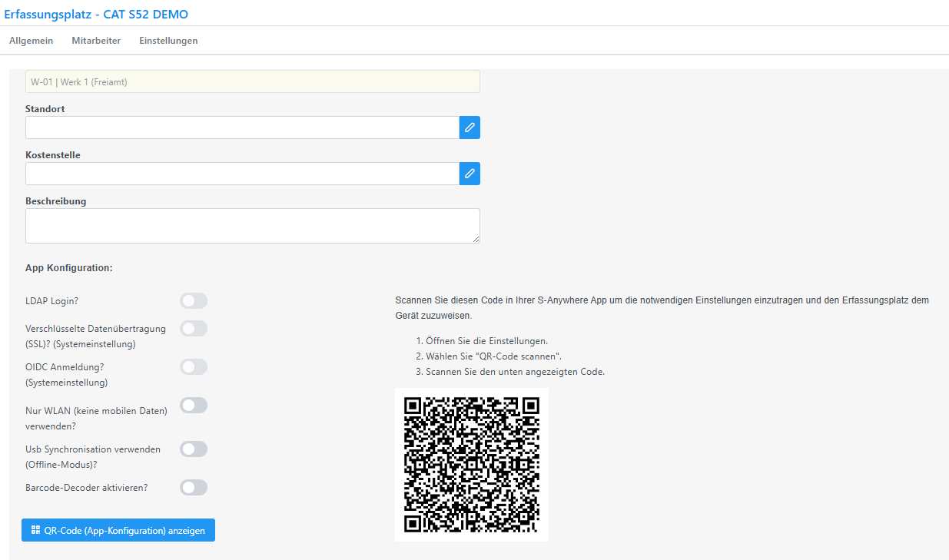Click the Erfassungsplatz - CAT S52 DEMO title

[x=96, y=14]
